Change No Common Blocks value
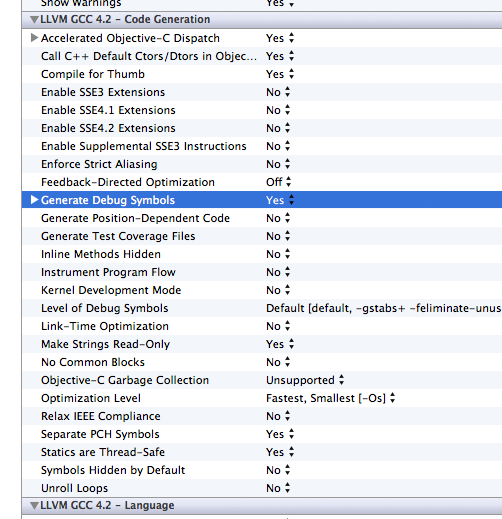Viewport: 502px width, 519px height. (278, 362)
